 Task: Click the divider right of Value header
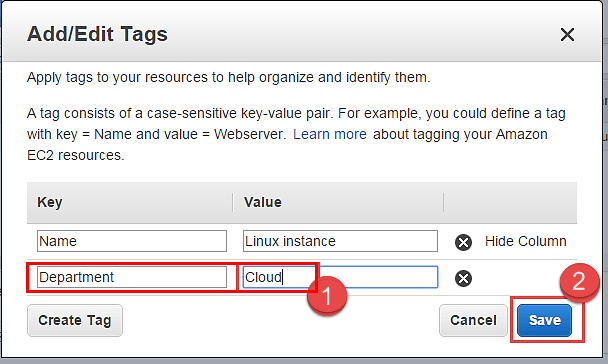tap(444, 202)
